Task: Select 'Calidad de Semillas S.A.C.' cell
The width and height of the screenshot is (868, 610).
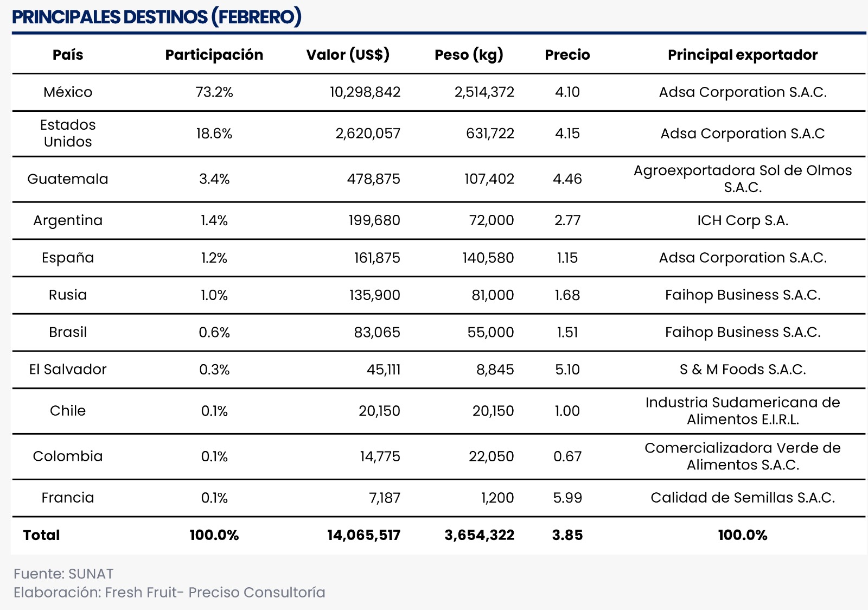Action: coord(742,498)
